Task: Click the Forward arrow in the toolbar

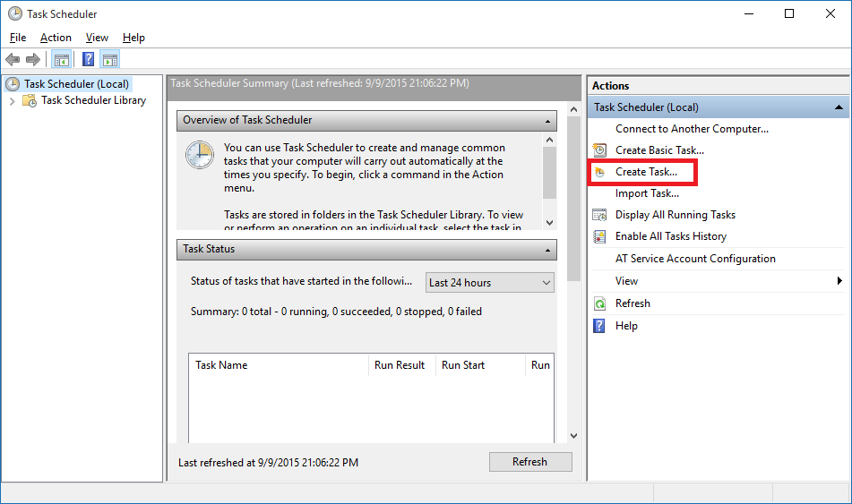Action: pyautogui.click(x=33, y=60)
